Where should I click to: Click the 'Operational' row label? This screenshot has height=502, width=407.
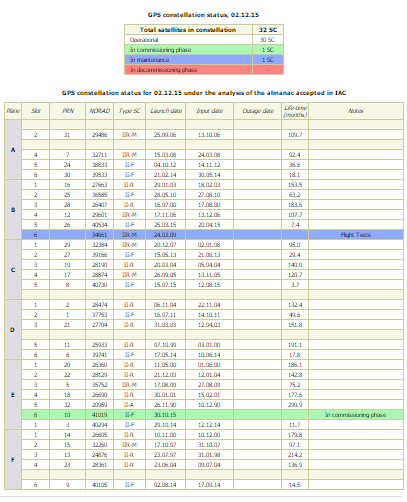click(144, 40)
